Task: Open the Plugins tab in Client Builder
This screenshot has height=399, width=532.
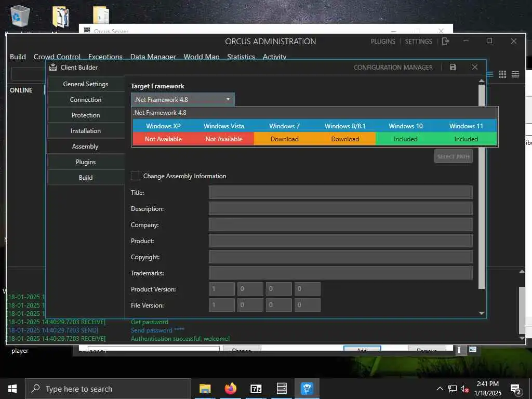Action: (86, 162)
